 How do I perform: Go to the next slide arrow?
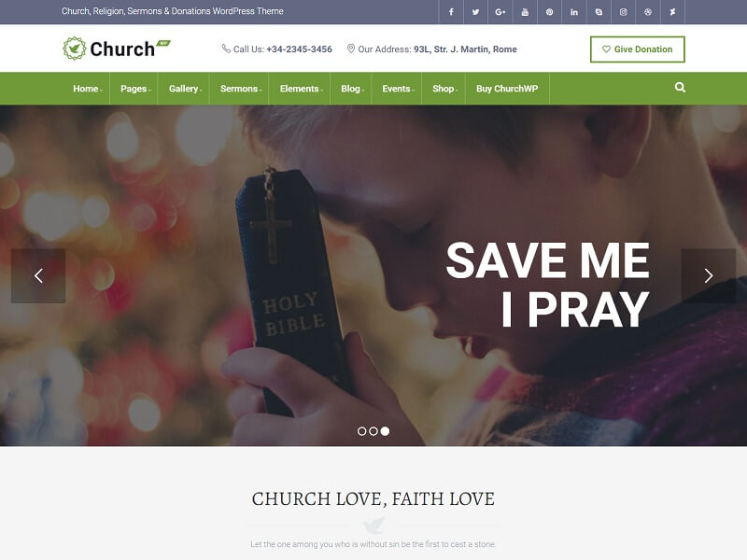[x=709, y=275]
